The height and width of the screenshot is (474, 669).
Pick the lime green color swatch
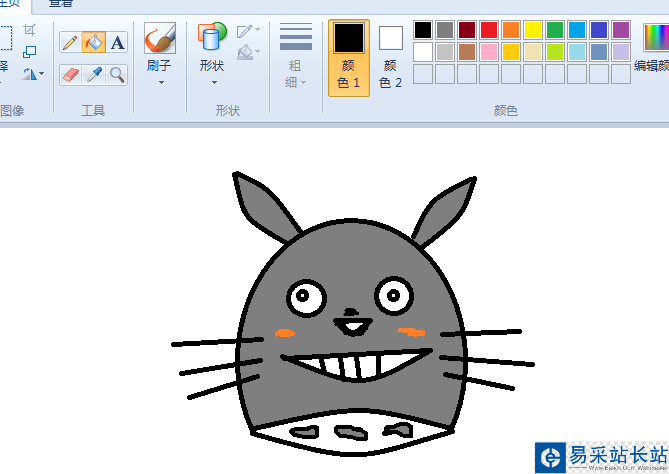555,52
